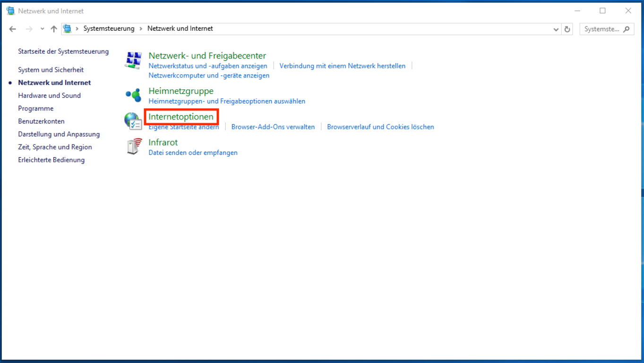Expand the chevron after Systemsteuerung
The width and height of the screenshot is (644, 363).
pyautogui.click(x=141, y=29)
